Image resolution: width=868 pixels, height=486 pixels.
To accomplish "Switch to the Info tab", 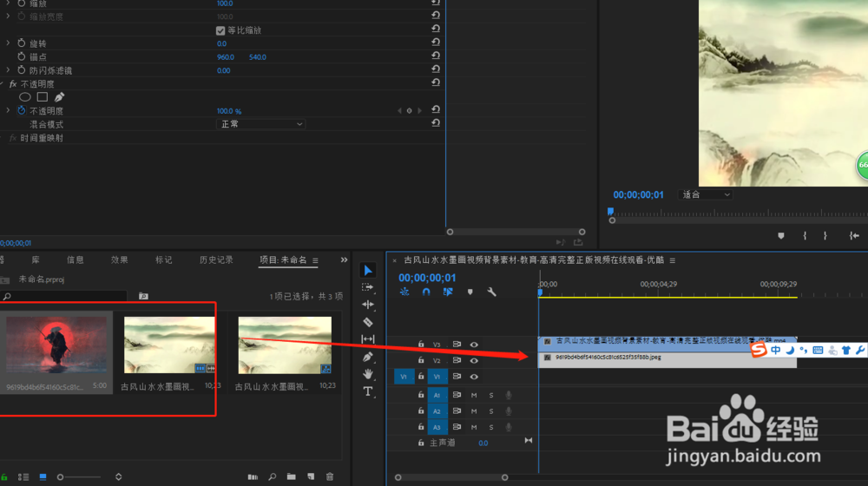I will point(76,260).
